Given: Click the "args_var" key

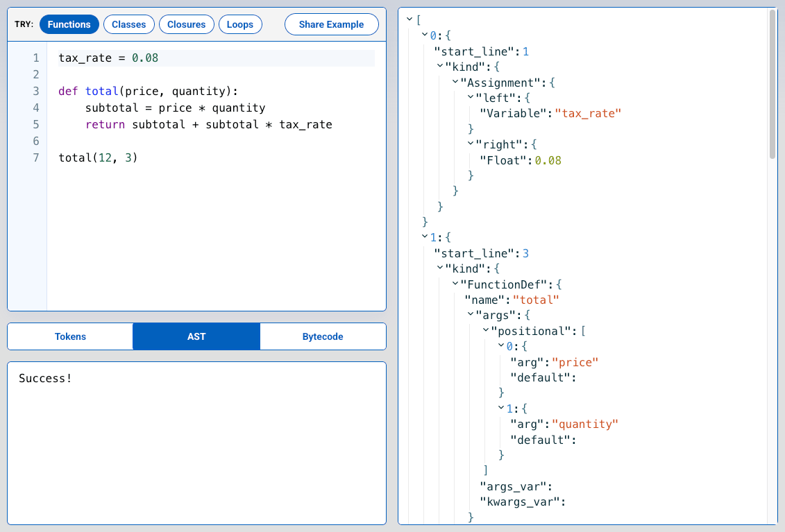Looking at the screenshot, I should [513, 486].
